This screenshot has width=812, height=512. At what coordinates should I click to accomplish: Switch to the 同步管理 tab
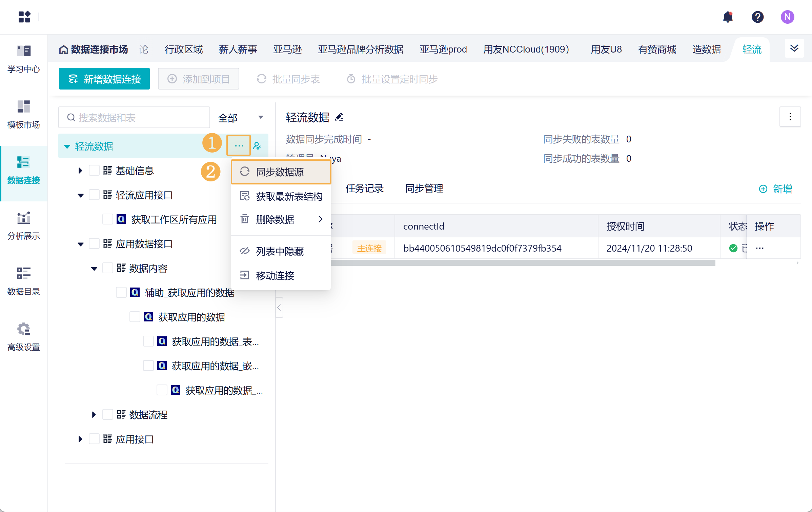point(424,188)
